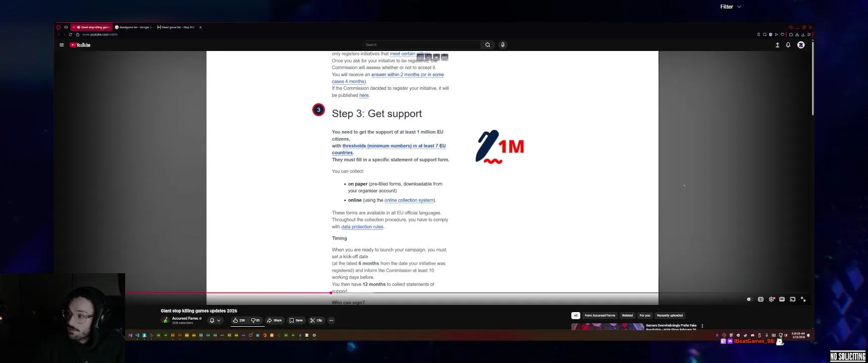This screenshot has height=363, width=868.
Task: Switch player to theater mode
Action: click(x=782, y=299)
